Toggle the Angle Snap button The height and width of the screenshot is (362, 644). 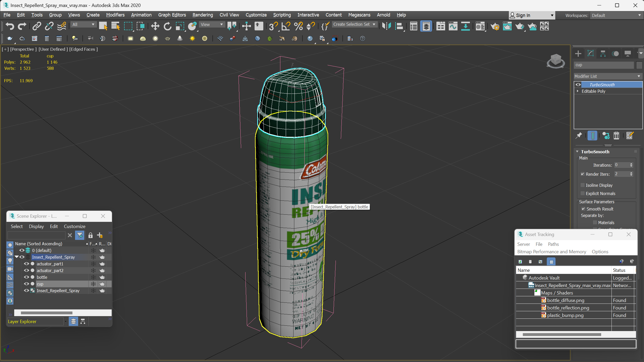point(286,26)
